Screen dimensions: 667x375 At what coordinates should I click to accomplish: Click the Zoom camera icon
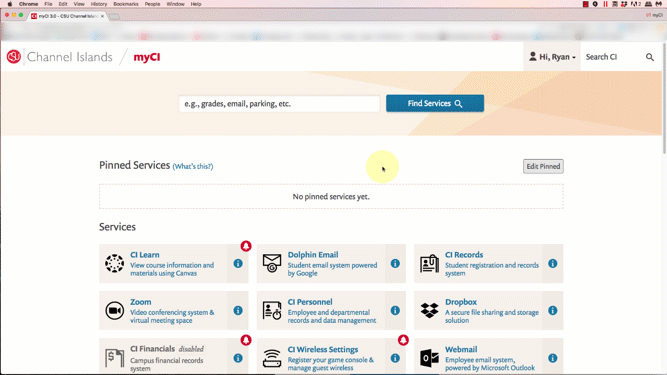click(114, 311)
